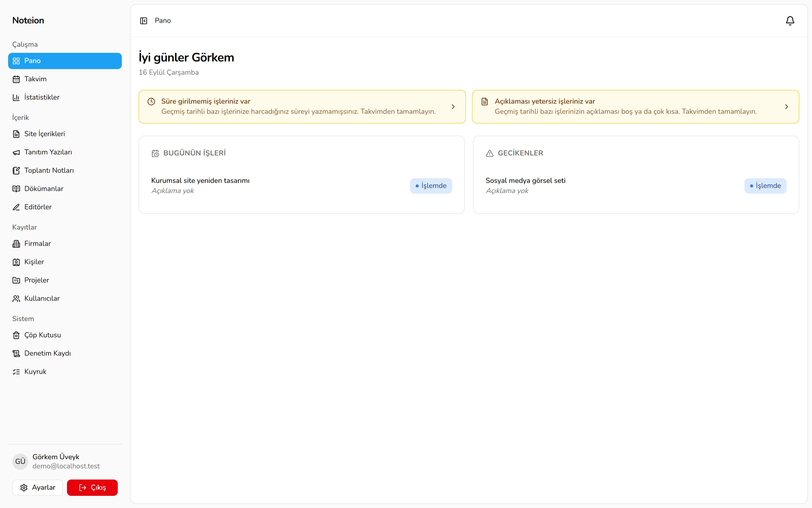Click the notifications bell icon
812x508 pixels.
pos(790,21)
